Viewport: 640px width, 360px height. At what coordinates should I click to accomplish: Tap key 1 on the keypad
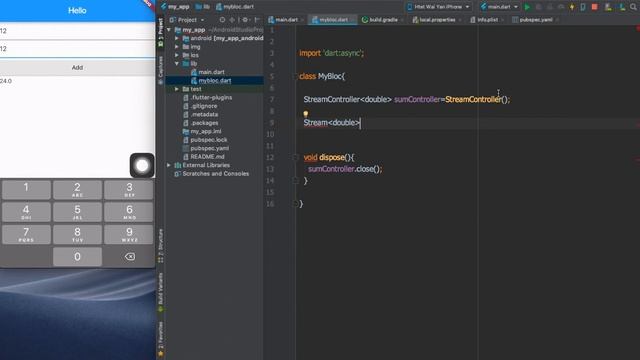tap(26, 189)
